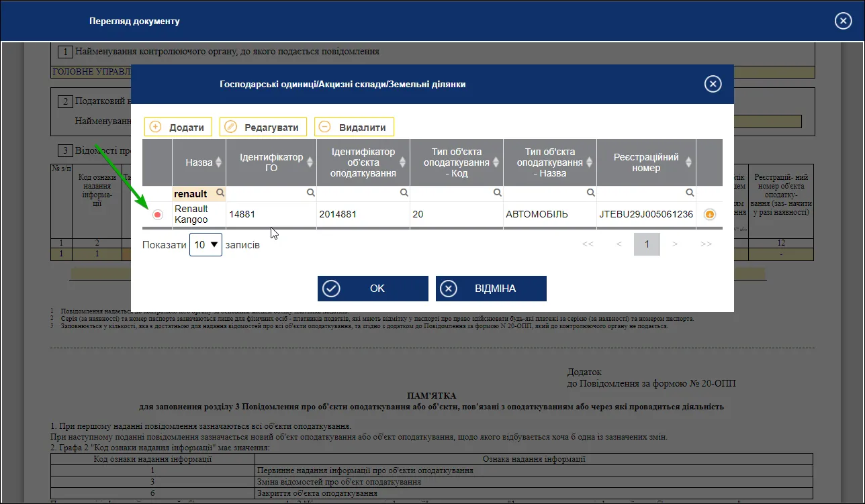Click the Назва filter field containing renault

point(199,194)
